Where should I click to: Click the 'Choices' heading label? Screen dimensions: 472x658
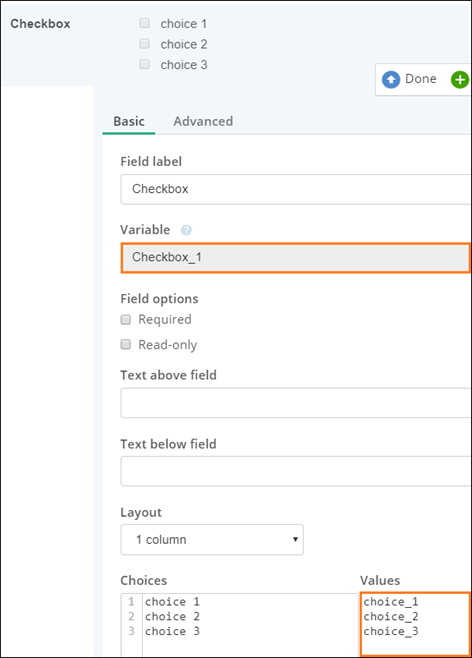pos(143,580)
